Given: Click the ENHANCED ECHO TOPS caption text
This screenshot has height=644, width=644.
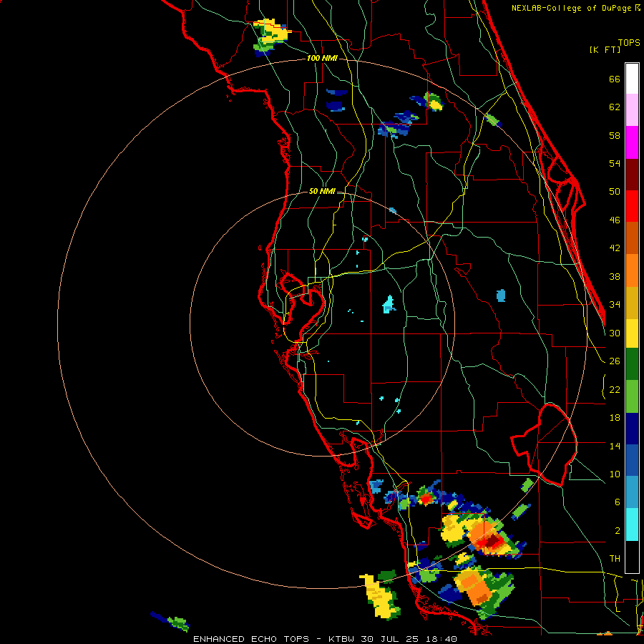Looking at the screenshot, I should (x=251, y=639).
